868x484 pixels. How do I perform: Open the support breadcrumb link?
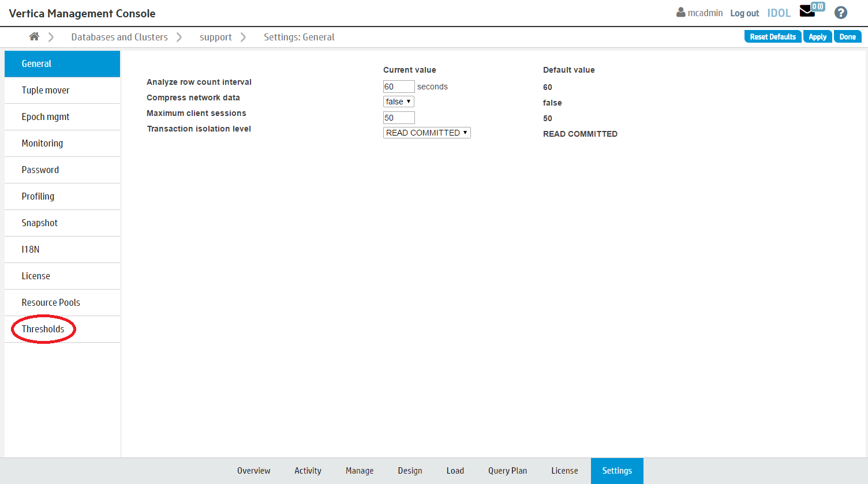tap(216, 37)
